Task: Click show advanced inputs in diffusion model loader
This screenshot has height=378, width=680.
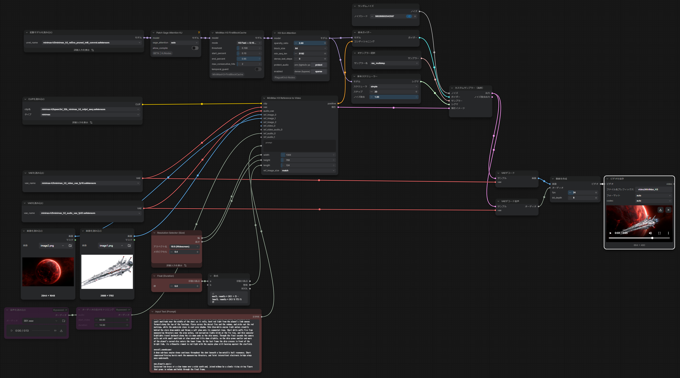Action: coord(83,50)
